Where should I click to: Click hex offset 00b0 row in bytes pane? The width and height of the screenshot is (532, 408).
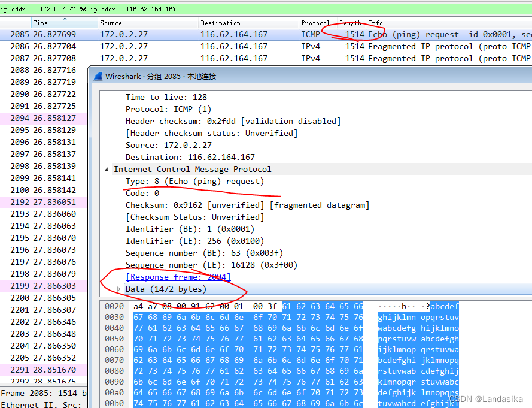[114, 403]
